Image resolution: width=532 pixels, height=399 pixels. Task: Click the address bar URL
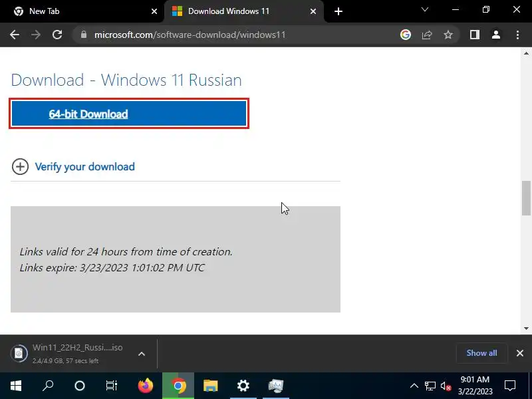point(190,35)
